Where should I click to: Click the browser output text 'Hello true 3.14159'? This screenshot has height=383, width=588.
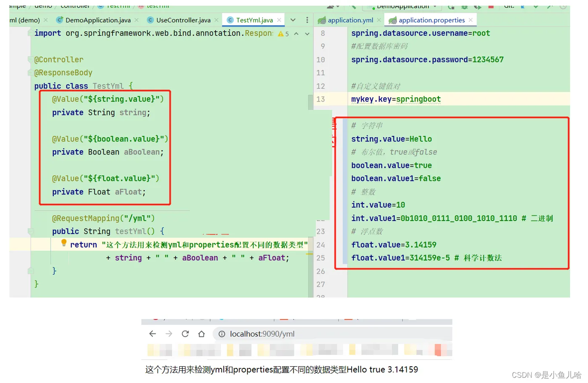[x=382, y=370]
